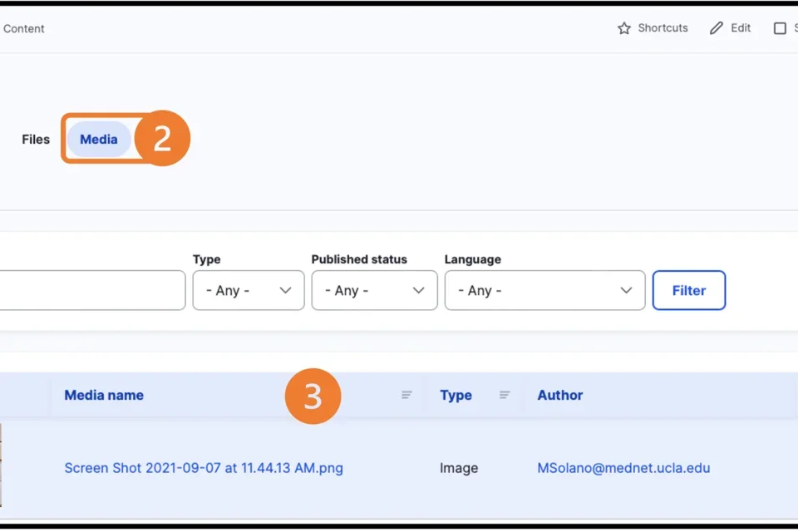
Task: Click the Edit pencil icon
Action: 717,27
